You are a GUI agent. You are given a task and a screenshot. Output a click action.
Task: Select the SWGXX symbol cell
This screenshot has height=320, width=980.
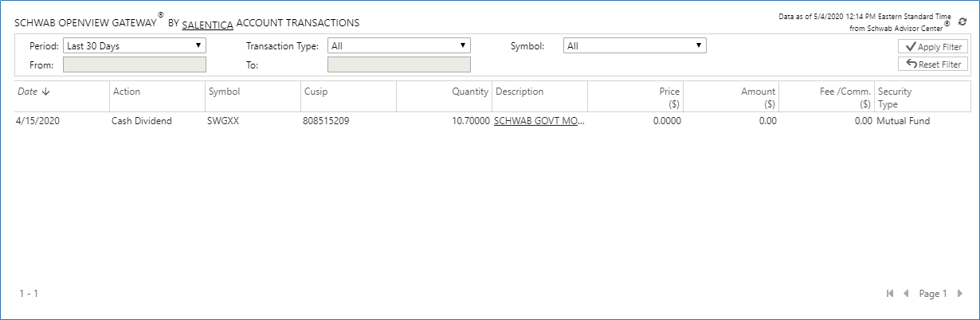click(223, 121)
